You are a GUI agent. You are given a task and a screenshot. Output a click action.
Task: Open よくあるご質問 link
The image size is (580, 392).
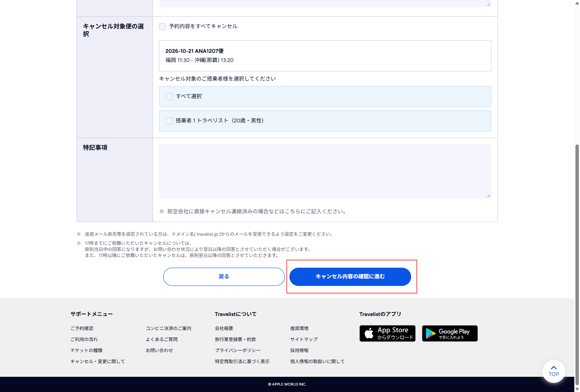pos(162,340)
